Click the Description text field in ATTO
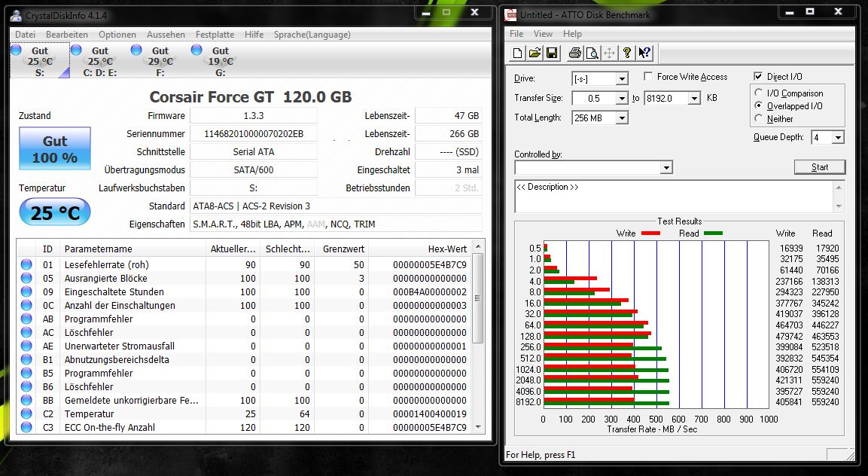The image size is (868, 476). [674, 196]
